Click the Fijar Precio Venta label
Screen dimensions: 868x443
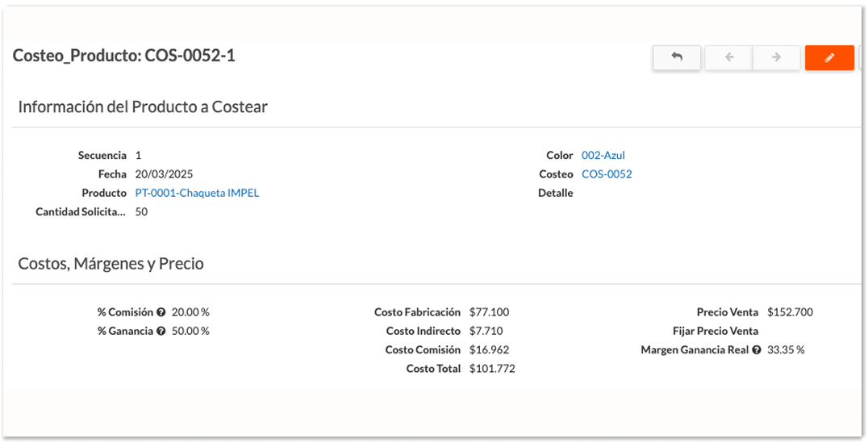tap(716, 331)
